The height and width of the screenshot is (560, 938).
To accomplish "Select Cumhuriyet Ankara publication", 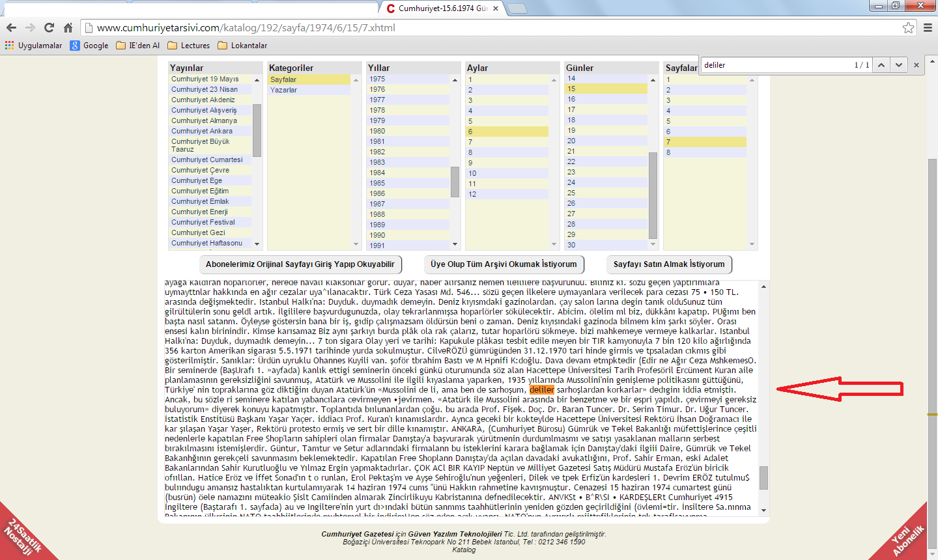I will click(210, 131).
